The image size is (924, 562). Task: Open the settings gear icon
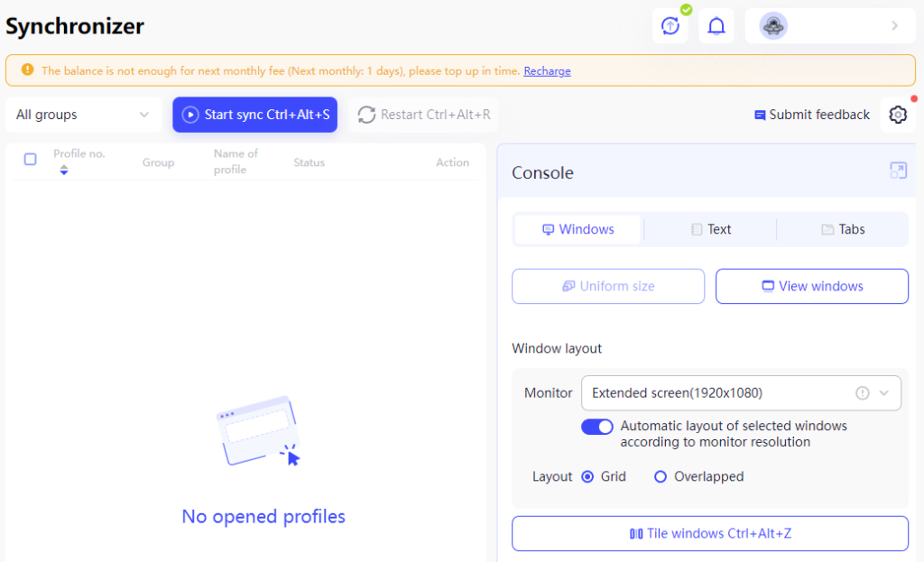[898, 115]
